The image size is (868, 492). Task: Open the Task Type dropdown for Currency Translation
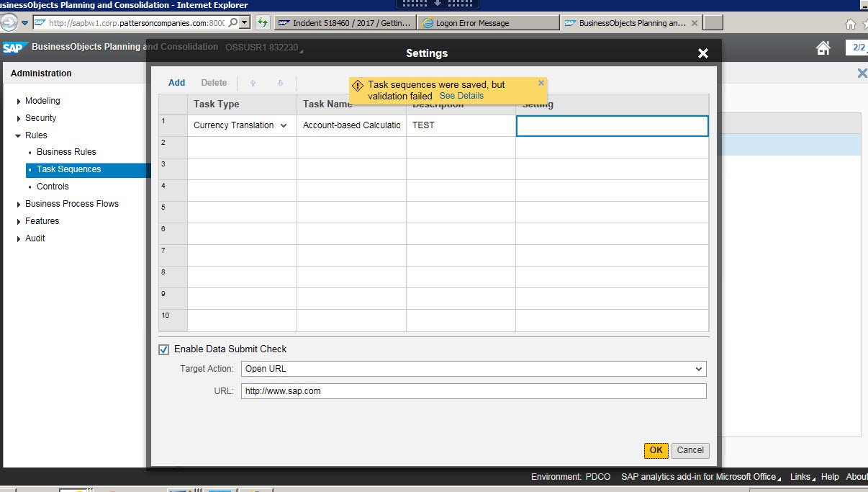[284, 125]
